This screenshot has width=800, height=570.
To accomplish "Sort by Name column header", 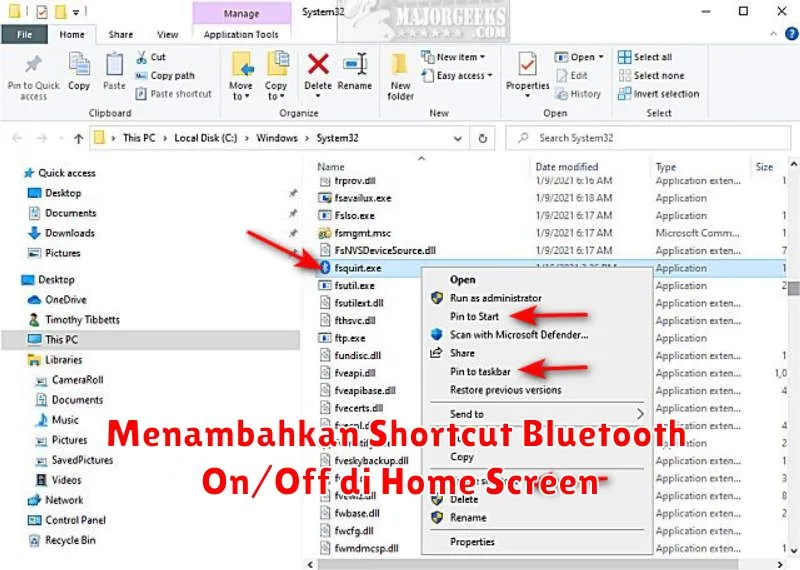I will pos(331,167).
